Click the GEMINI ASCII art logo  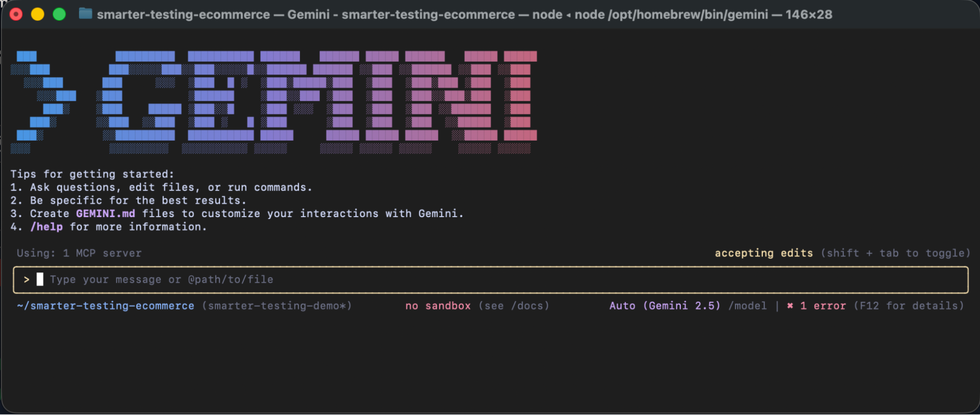click(x=274, y=102)
